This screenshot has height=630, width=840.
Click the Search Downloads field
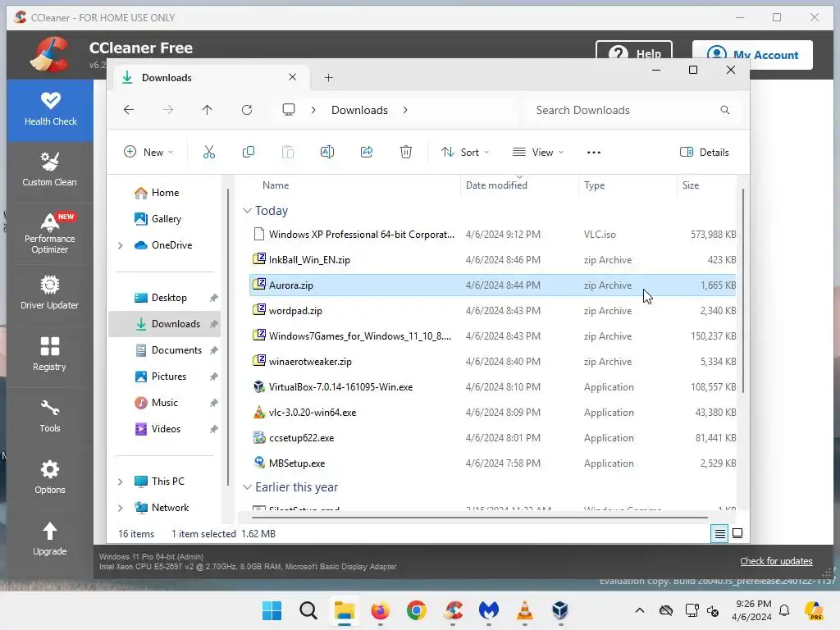(629, 110)
